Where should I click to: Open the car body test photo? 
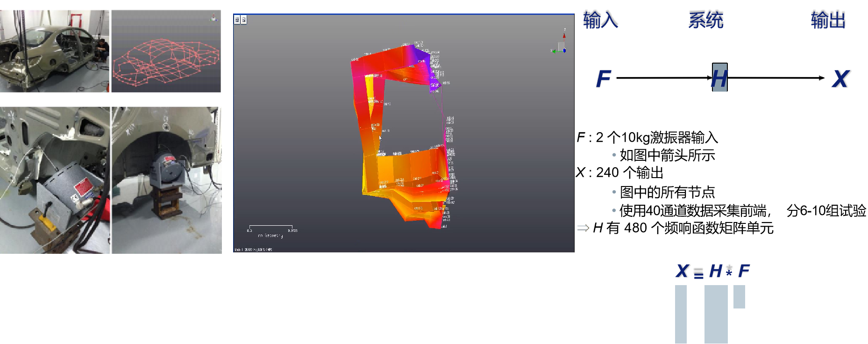(55, 50)
